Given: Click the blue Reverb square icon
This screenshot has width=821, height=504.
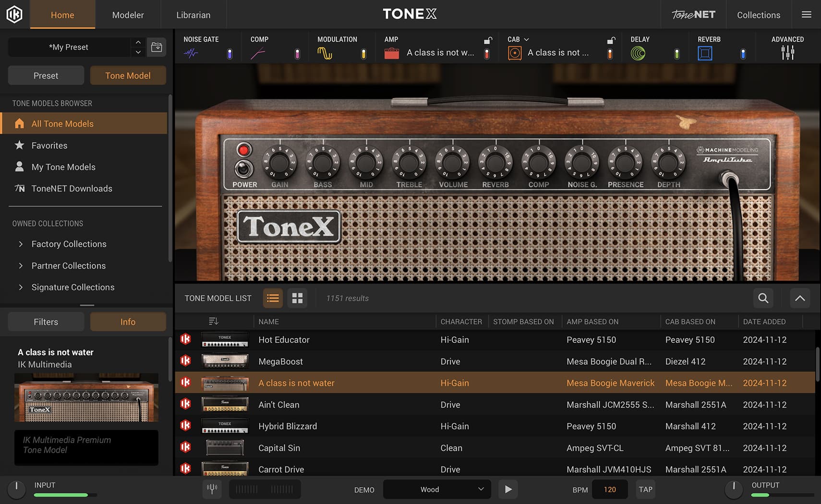Looking at the screenshot, I should click(x=705, y=53).
